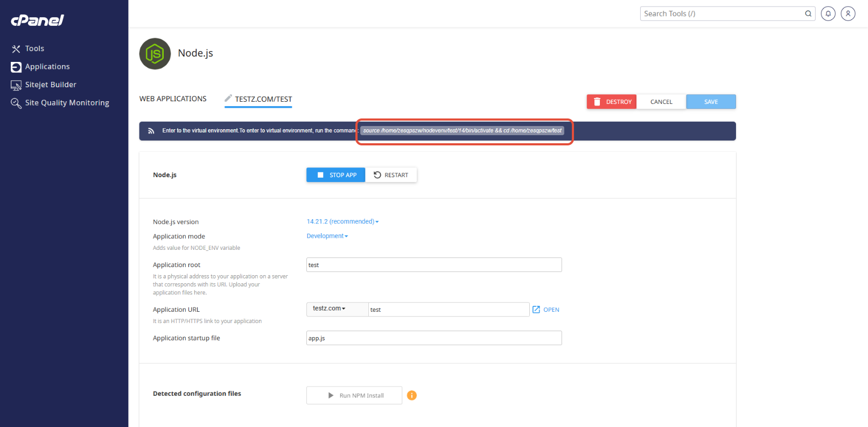Open the user account icon
This screenshot has height=427, width=868.
click(848, 13)
